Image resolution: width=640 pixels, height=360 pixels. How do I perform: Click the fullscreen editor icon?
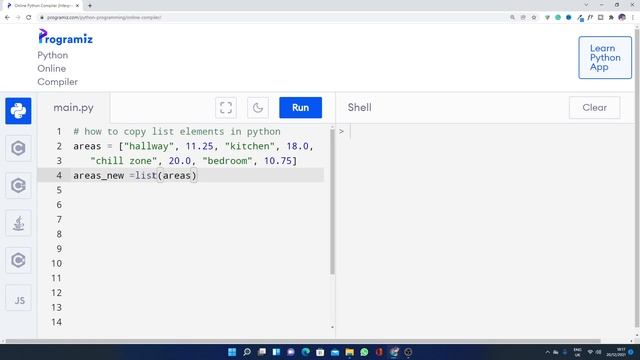226,108
